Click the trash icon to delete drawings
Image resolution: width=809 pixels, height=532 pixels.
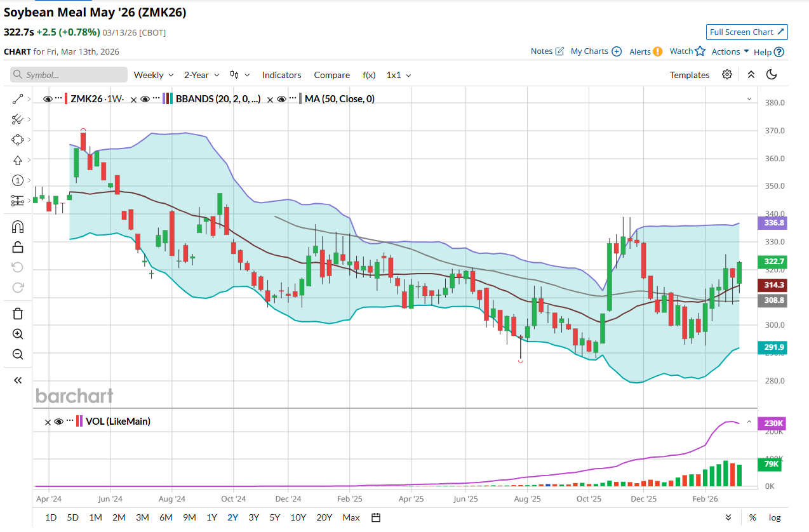[18, 314]
